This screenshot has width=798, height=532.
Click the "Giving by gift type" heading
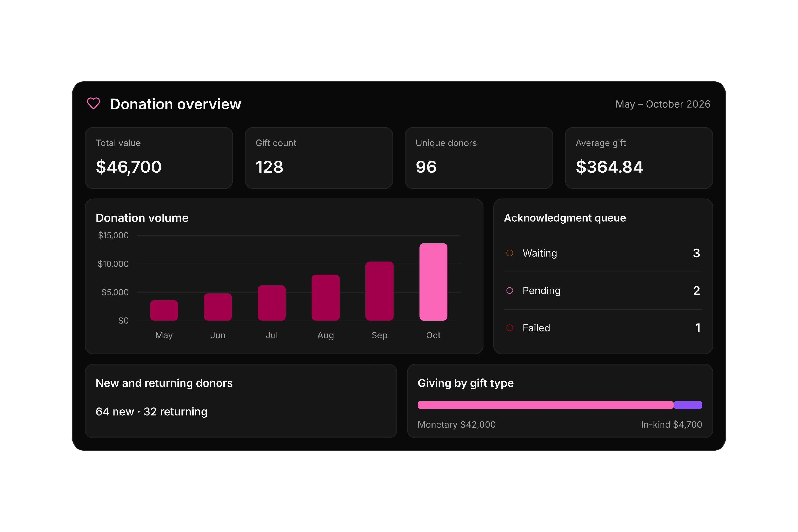(x=465, y=383)
